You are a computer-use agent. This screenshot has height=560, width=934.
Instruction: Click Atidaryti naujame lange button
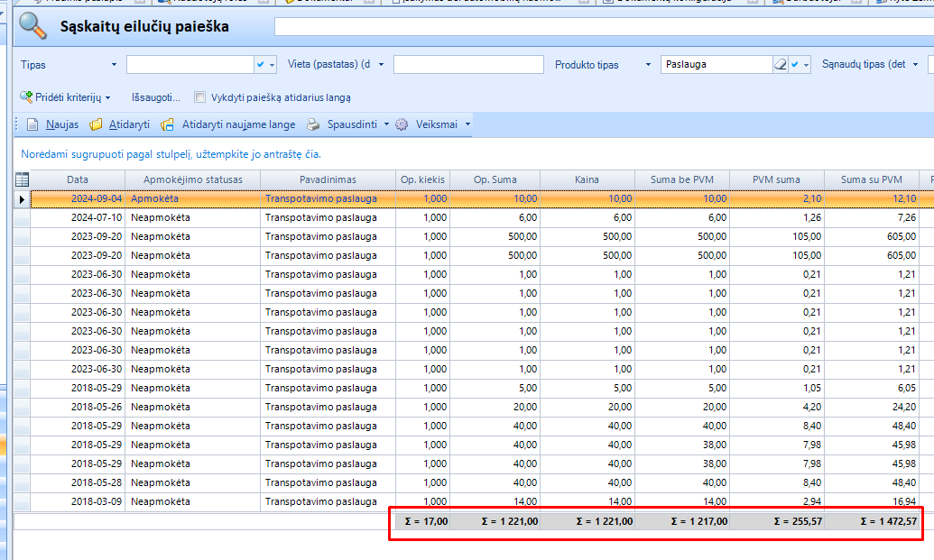(228, 124)
